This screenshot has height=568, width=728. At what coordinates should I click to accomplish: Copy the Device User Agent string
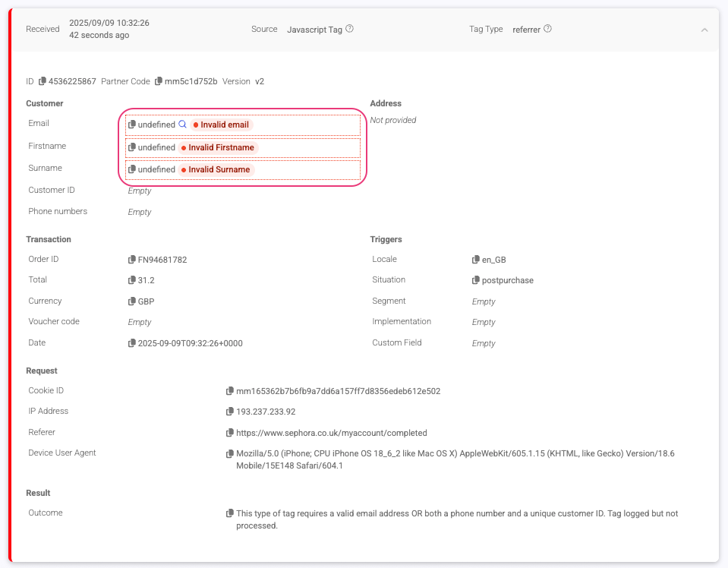(230, 454)
